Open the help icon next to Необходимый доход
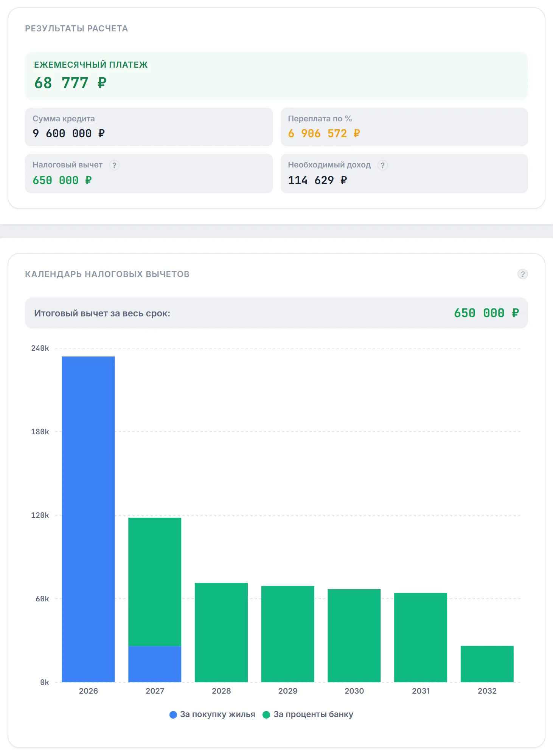Image resolution: width=553 pixels, height=756 pixels. pyautogui.click(x=382, y=165)
